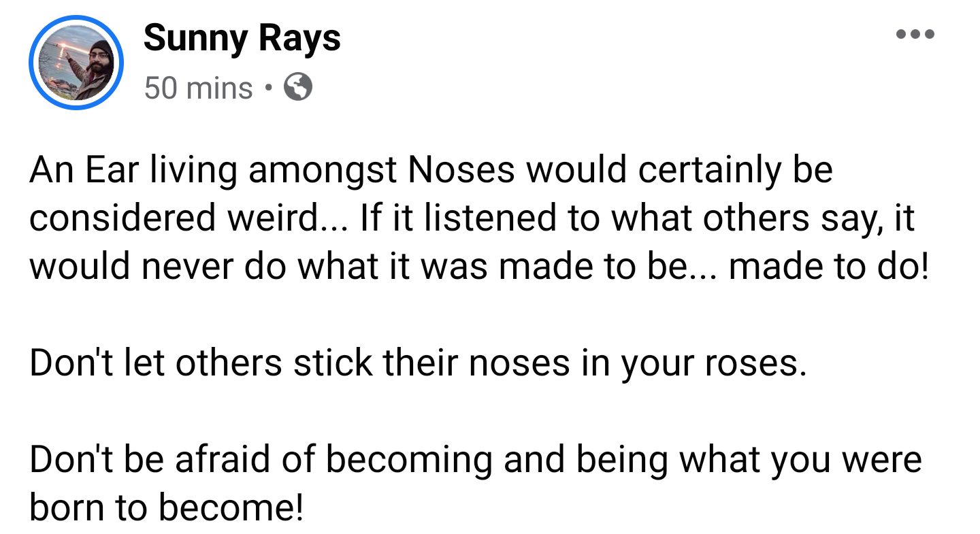Click the text "made to do!"

coord(828,266)
